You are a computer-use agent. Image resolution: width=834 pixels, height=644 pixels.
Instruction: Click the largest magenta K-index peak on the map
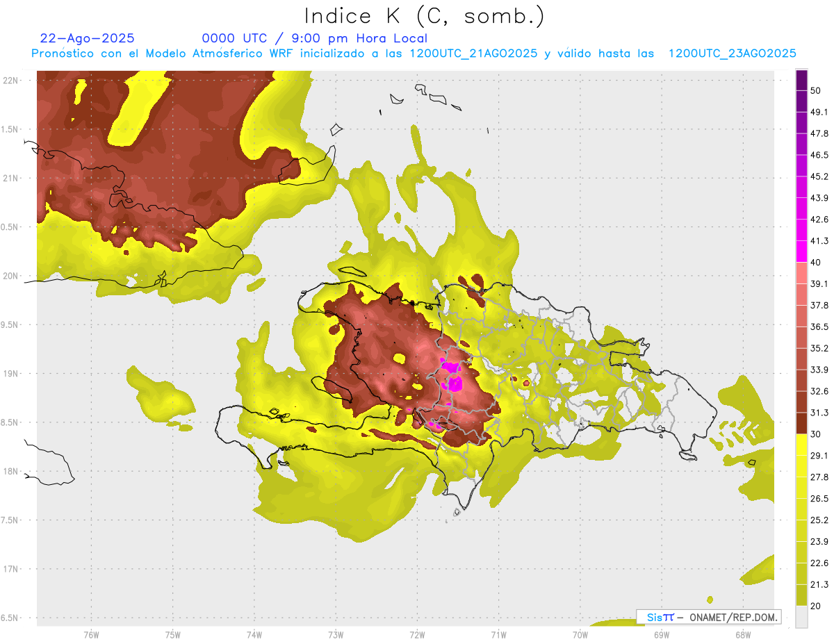(455, 383)
